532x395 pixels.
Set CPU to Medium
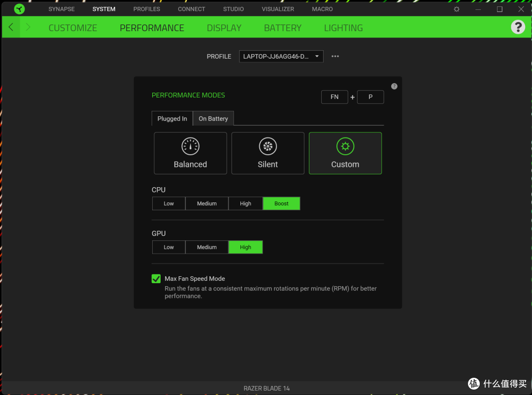click(x=206, y=203)
